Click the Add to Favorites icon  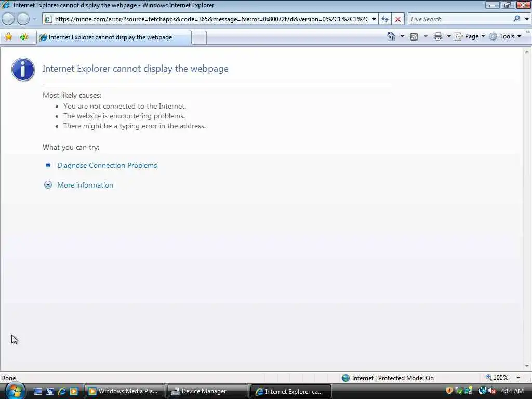point(24,37)
